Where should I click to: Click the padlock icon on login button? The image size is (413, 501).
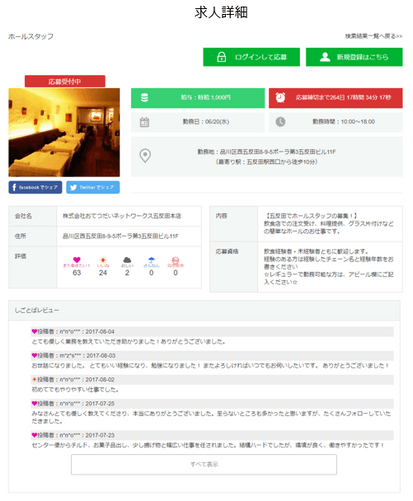[x=221, y=57]
